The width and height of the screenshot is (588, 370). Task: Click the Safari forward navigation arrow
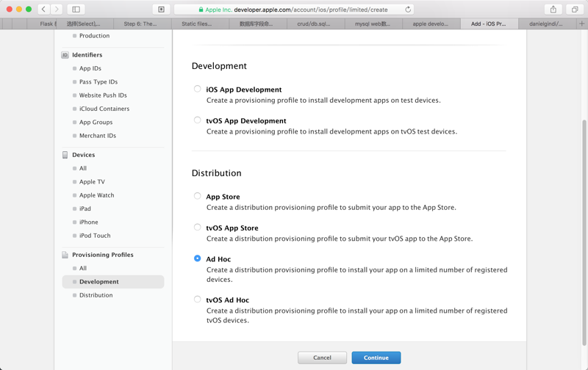(57, 10)
